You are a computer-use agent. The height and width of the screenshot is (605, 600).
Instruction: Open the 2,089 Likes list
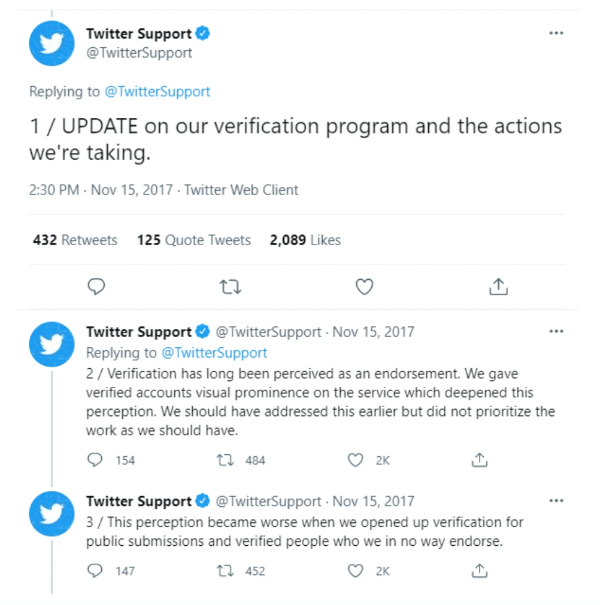coord(305,240)
